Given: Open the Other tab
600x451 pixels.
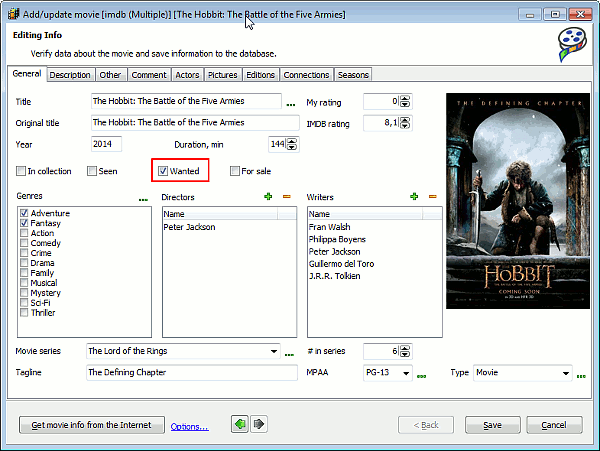Looking at the screenshot, I should click(x=110, y=75).
